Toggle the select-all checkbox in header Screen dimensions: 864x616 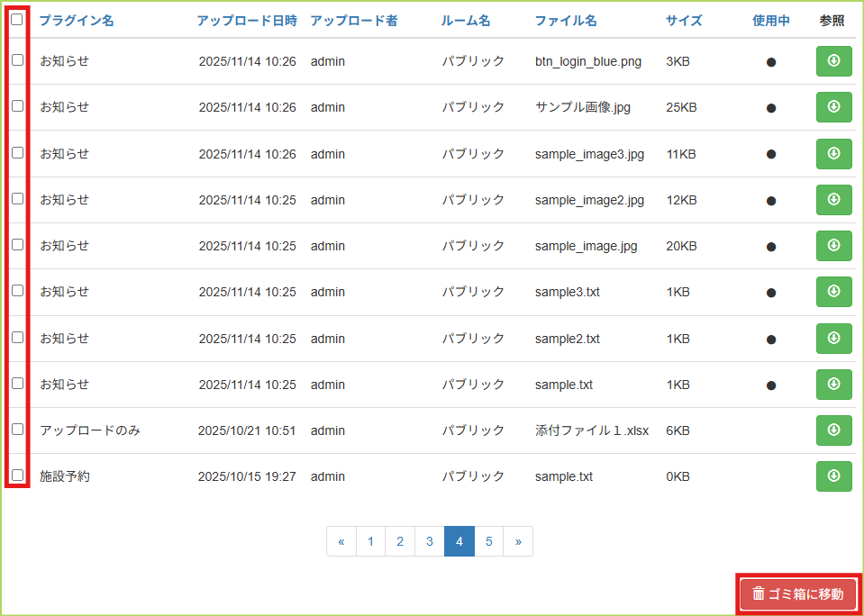point(17,20)
